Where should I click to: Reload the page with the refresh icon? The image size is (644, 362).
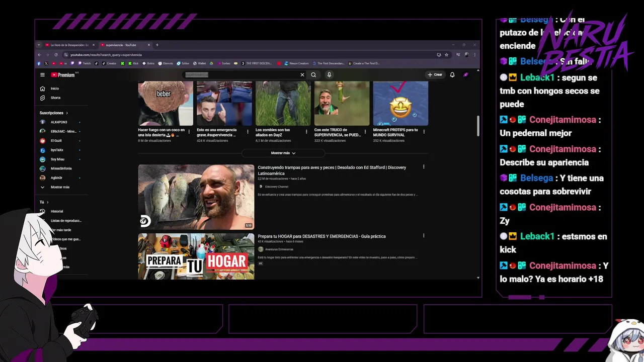(x=56, y=55)
